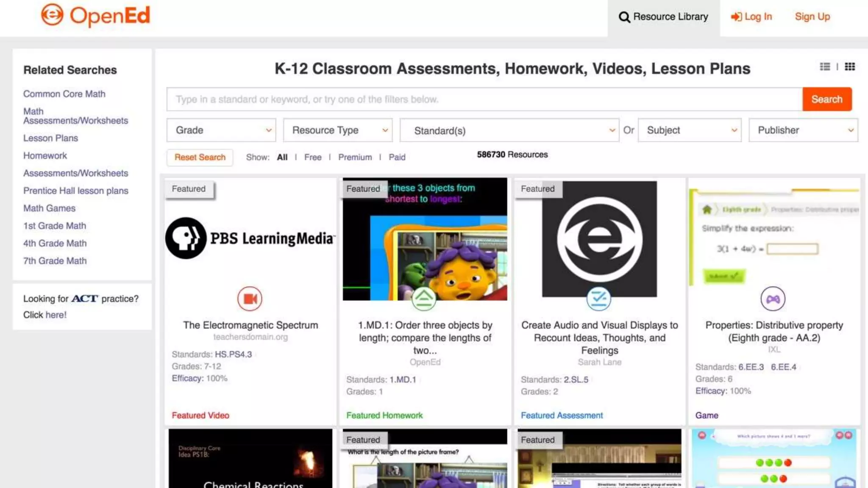Expand the Publisher dropdown
The width and height of the screenshot is (868, 488).
(803, 130)
